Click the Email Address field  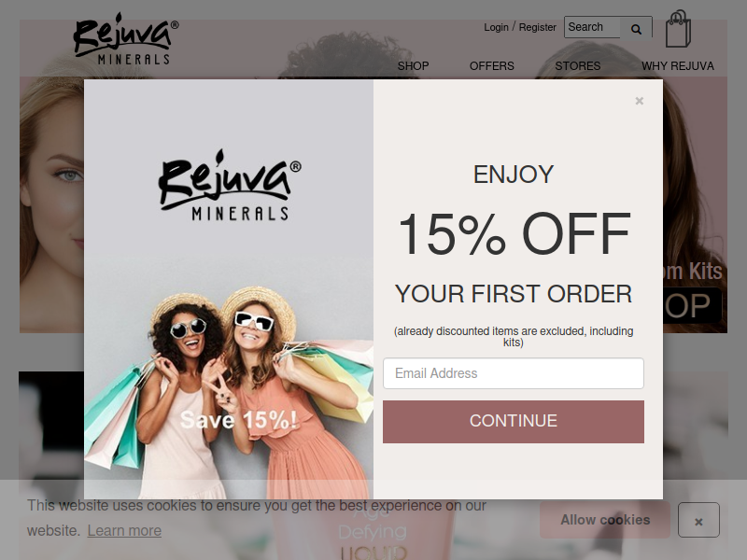click(x=513, y=373)
